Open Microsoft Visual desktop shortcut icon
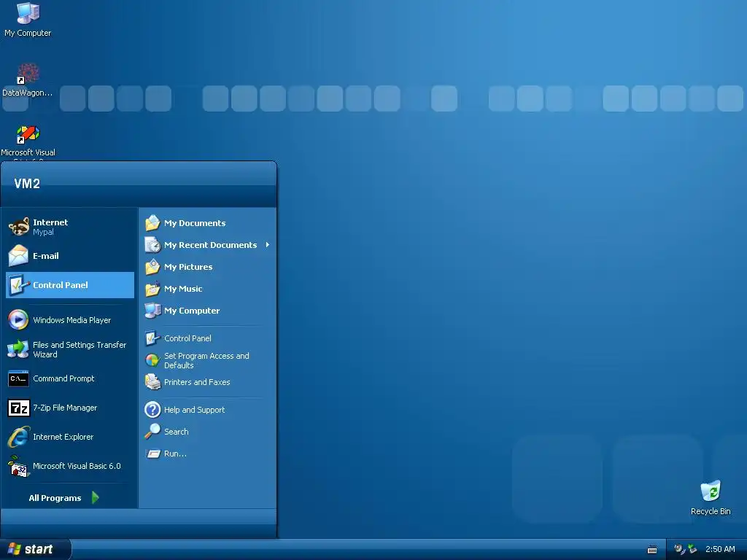 (x=28, y=141)
